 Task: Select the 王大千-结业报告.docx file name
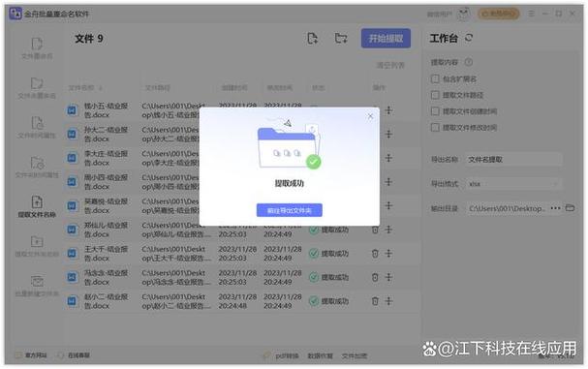click(x=106, y=254)
